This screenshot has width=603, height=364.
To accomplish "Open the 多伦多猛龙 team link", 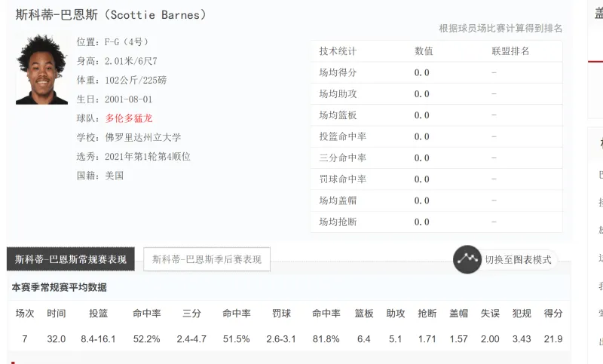I will click(129, 118).
